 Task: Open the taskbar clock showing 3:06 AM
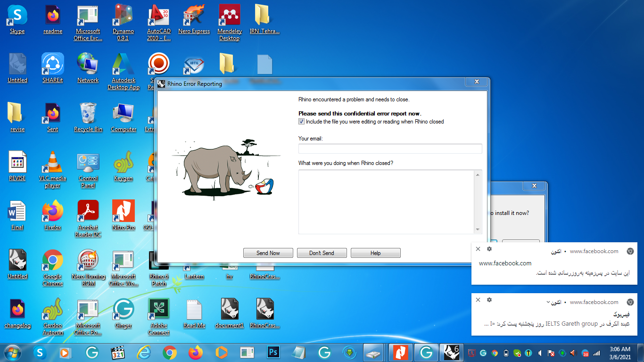[619, 353]
